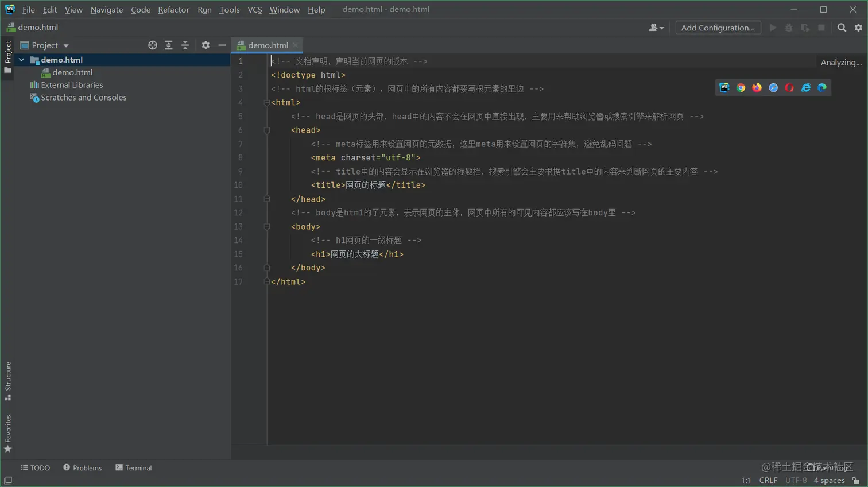Toggle the Favorites side tool tab
The width and height of the screenshot is (868, 487).
[7, 434]
